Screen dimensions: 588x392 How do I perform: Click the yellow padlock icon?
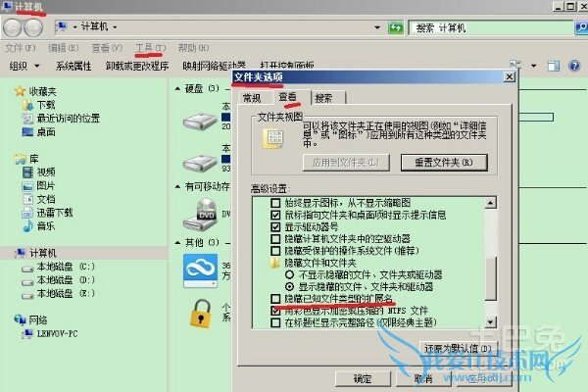[200, 314]
